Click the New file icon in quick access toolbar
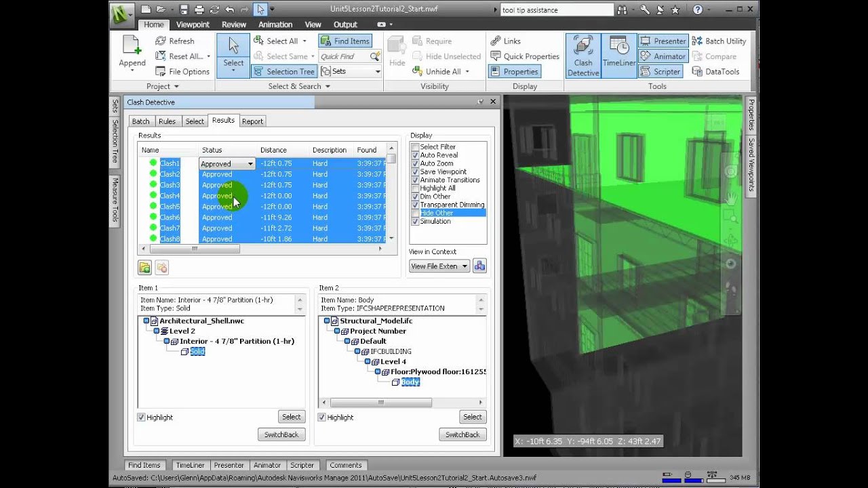The image size is (868, 488). [145, 9]
